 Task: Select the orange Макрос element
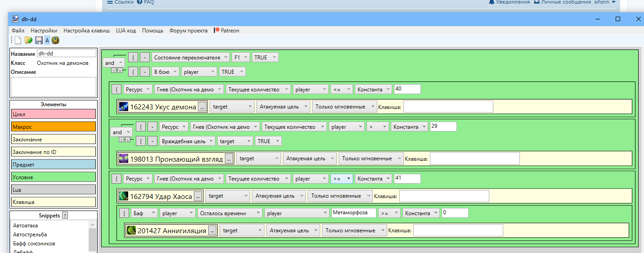point(54,127)
